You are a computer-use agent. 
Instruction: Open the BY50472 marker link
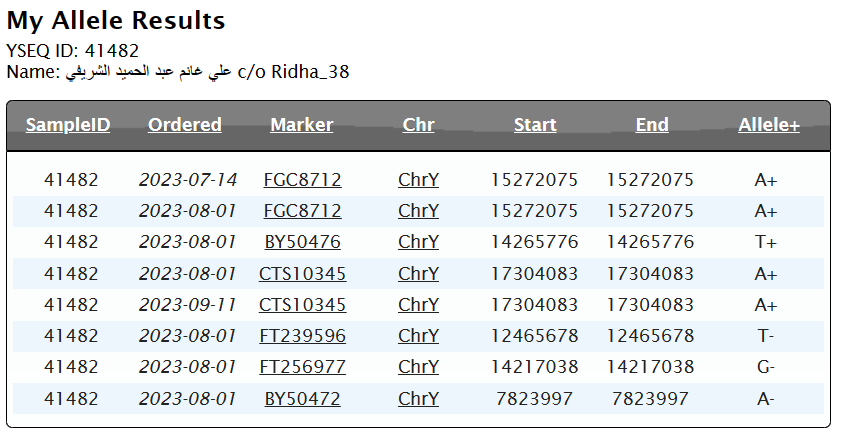302,399
